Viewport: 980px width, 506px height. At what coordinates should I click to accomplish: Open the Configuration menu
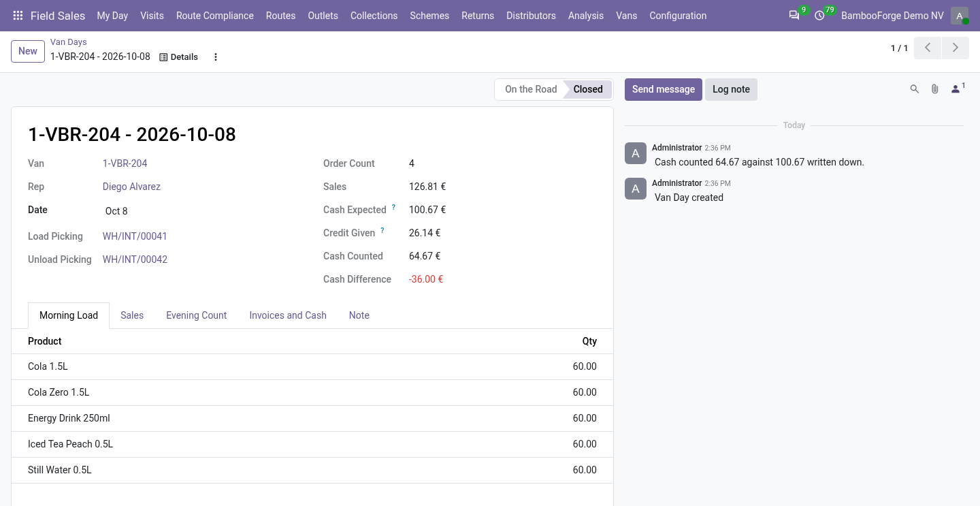(x=678, y=16)
